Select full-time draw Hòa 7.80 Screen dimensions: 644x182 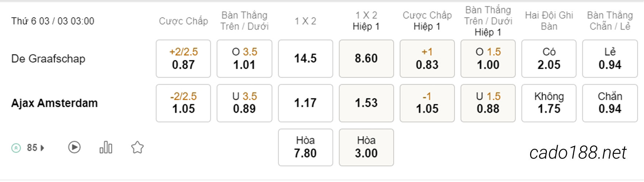(306, 147)
